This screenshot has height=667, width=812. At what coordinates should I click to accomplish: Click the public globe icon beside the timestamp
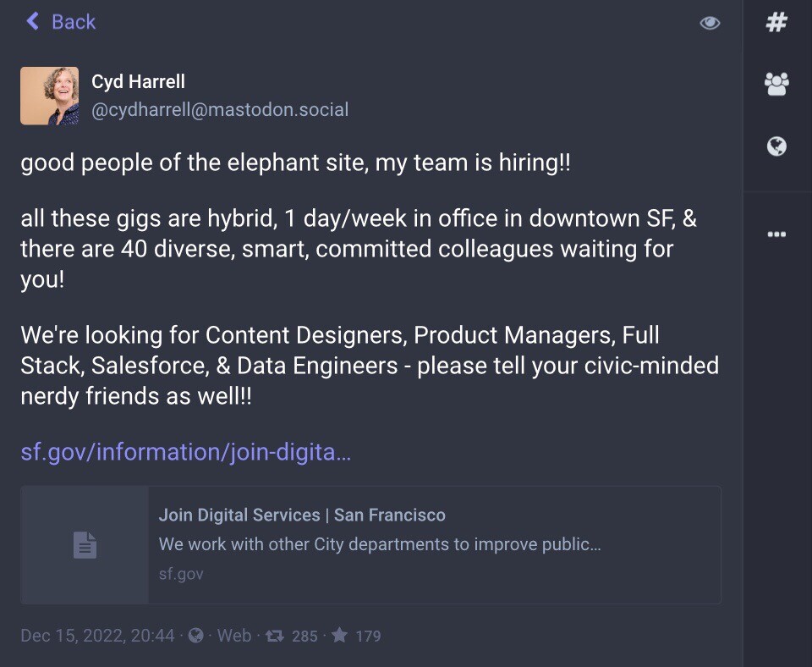click(x=195, y=636)
